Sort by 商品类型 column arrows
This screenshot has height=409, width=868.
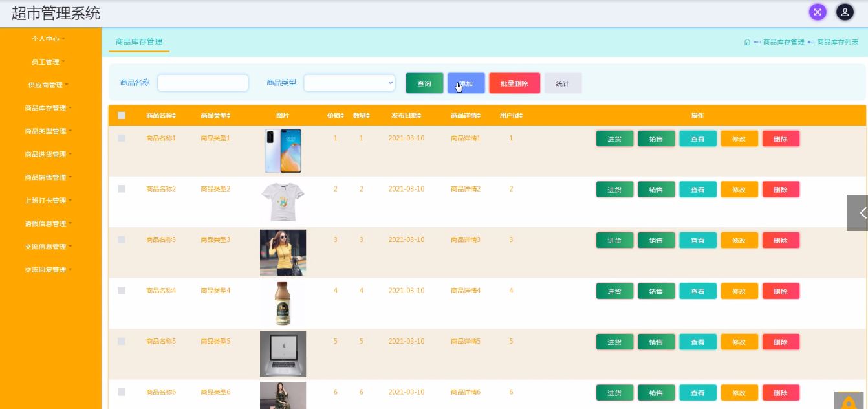pyautogui.click(x=228, y=116)
